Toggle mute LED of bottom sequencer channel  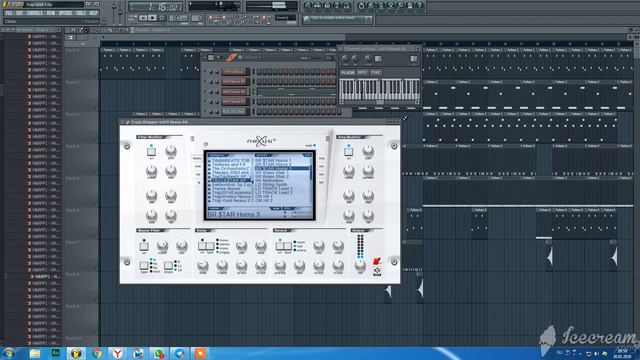pyautogui.click(x=205, y=111)
